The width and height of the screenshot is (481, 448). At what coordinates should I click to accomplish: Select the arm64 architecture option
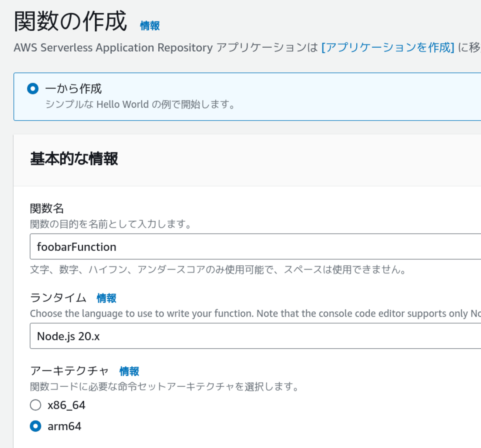(36, 426)
